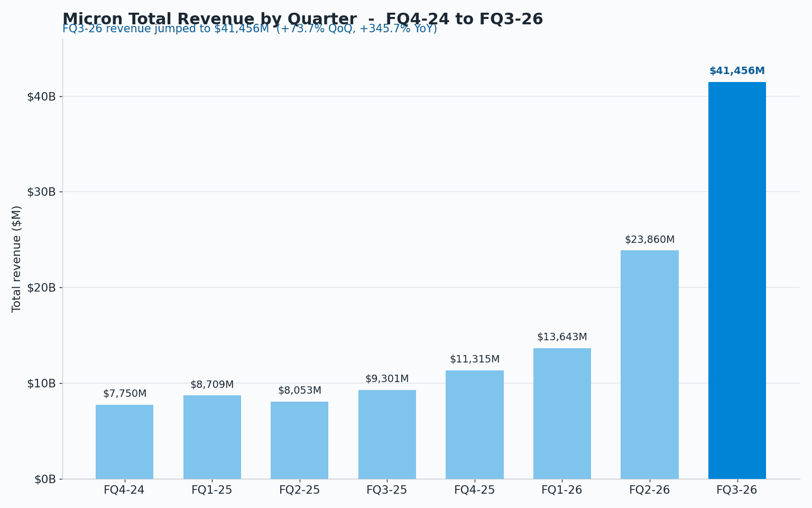
Task: Pick the '$9,301M' value label
Action: (x=387, y=379)
